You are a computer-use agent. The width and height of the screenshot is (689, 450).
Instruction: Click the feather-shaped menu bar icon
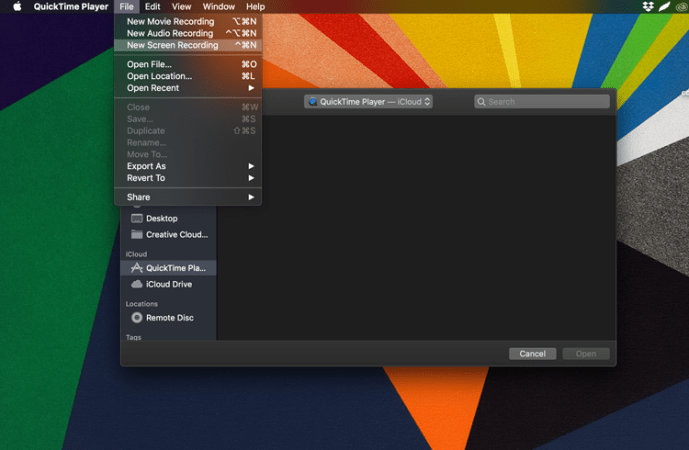pyautogui.click(x=664, y=7)
